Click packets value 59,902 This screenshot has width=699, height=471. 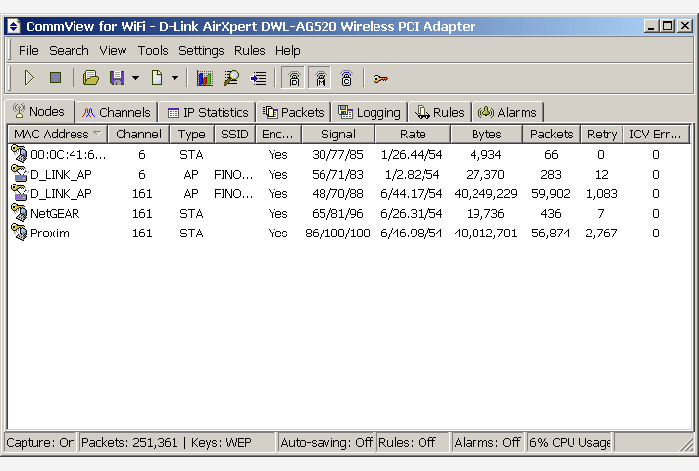point(551,194)
